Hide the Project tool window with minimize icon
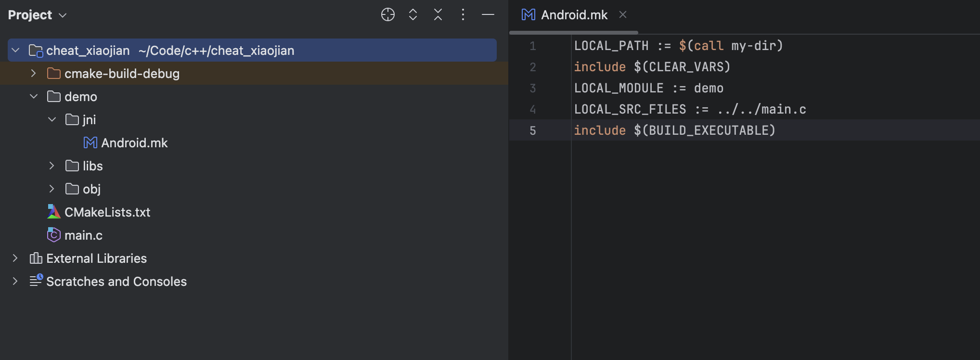Screen dimensions: 980x360 coord(488,15)
